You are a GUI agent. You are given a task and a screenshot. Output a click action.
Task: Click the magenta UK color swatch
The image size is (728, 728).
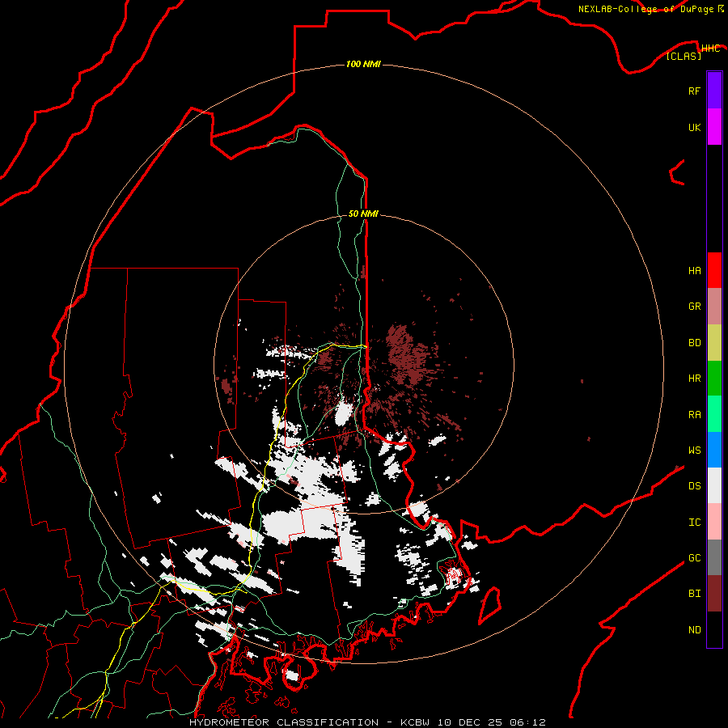click(x=714, y=127)
